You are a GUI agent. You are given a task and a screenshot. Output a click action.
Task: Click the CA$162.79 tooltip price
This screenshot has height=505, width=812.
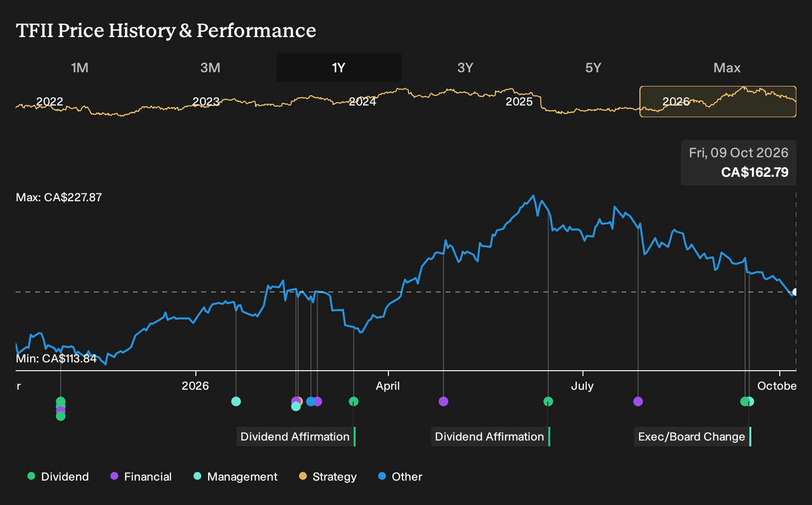(755, 172)
